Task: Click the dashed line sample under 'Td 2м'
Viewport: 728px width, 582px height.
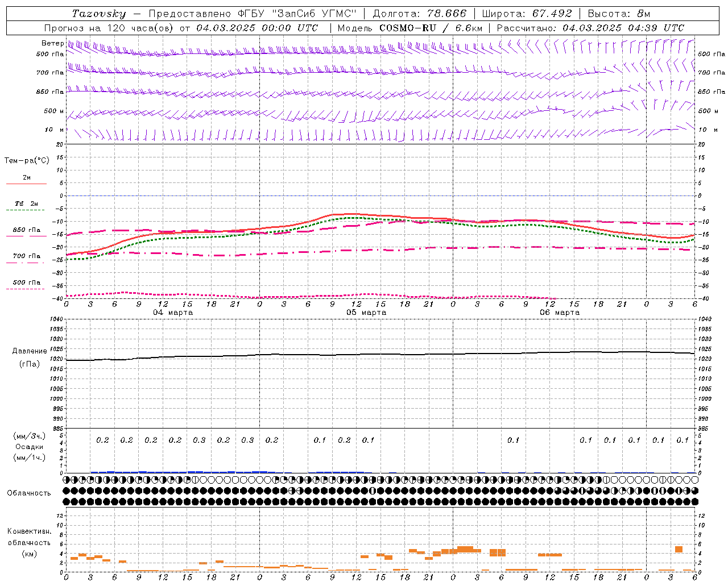Action: (25, 210)
